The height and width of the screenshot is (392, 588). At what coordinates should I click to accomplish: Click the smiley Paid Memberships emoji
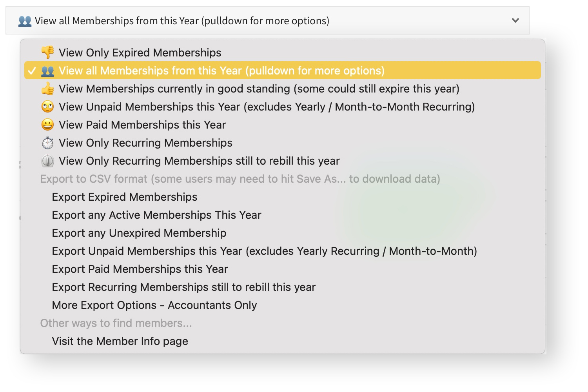click(47, 125)
